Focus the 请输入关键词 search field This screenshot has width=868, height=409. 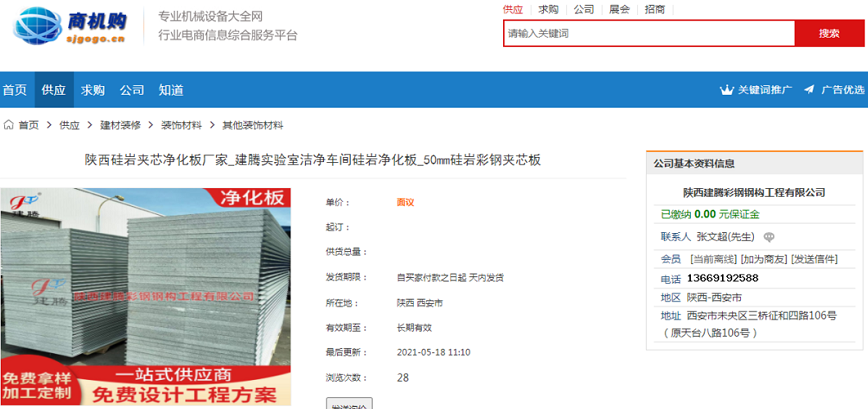click(649, 33)
